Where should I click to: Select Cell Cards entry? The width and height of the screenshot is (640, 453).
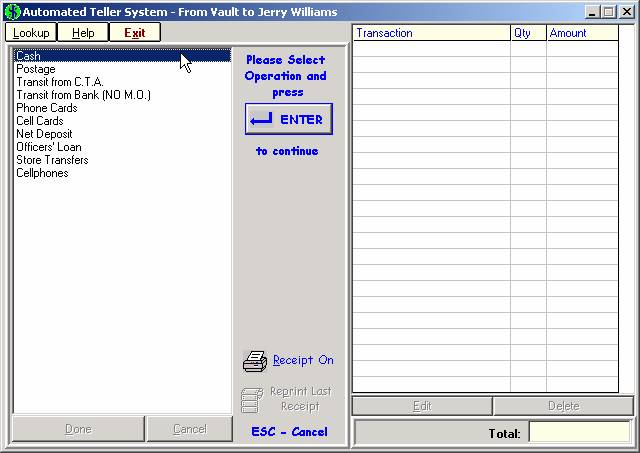[x=40, y=121]
